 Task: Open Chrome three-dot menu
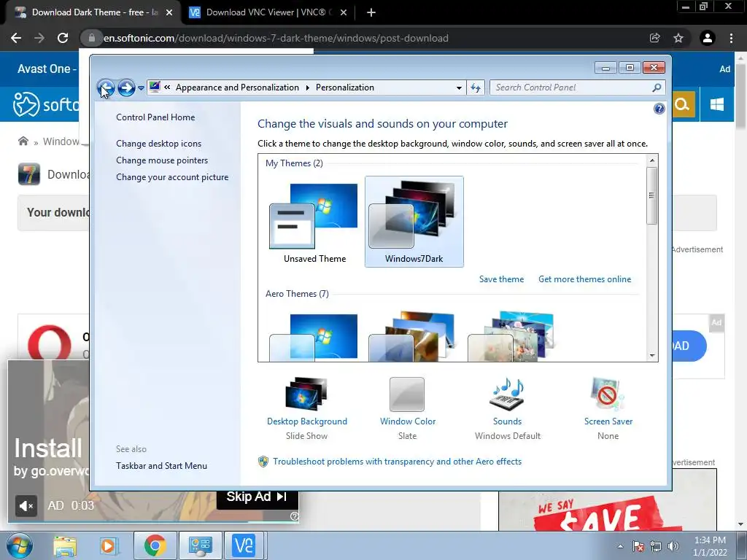[731, 38]
